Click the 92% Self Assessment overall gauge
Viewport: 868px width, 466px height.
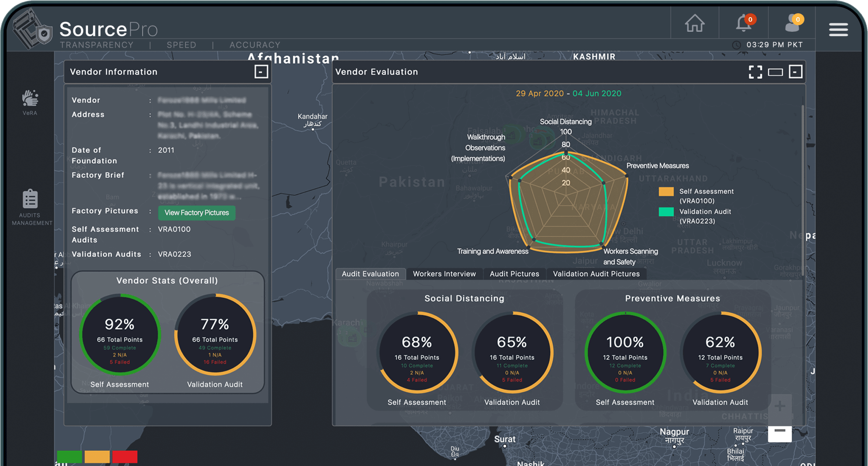[x=120, y=334]
